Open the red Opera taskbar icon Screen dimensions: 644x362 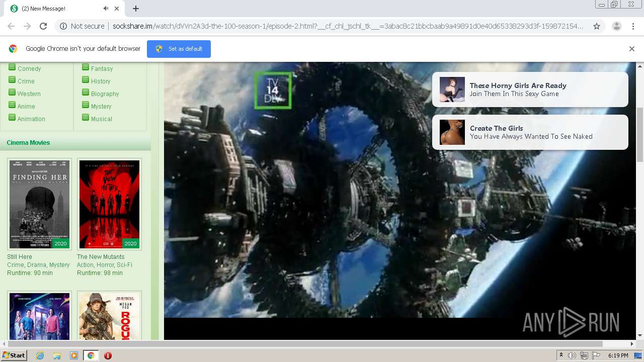pyautogui.click(x=108, y=355)
